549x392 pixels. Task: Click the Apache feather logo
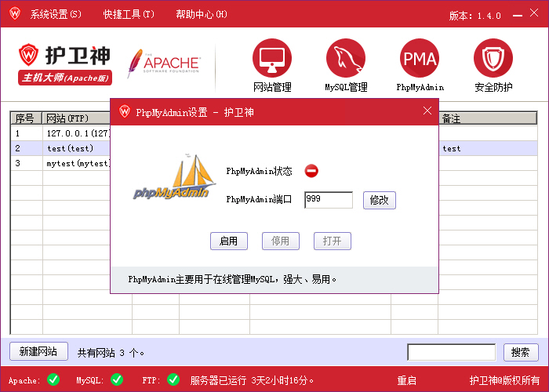click(x=163, y=63)
